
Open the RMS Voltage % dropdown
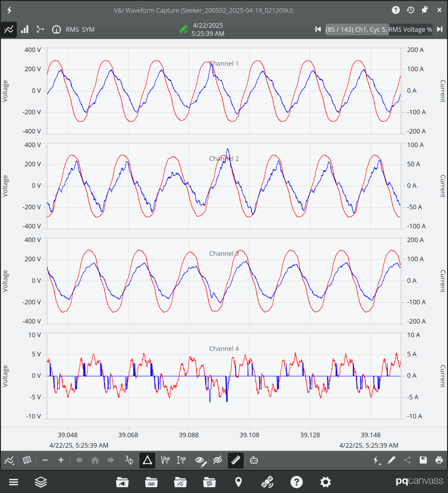[410, 29]
